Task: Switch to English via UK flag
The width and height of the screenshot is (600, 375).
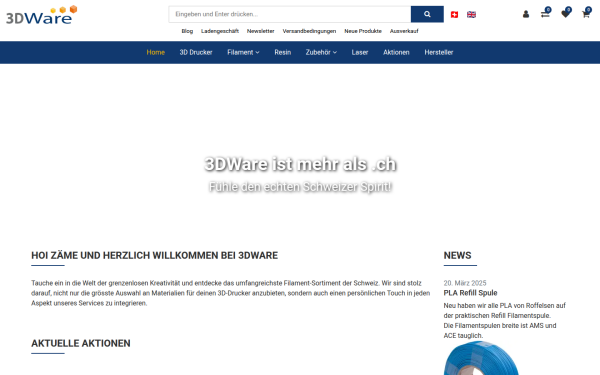Action: pyautogui.click(x=471, y=15)
